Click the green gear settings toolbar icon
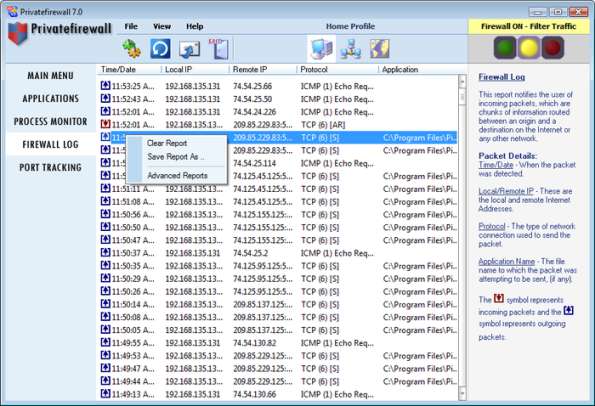The image size is (595, 406). (x=131, y=49)
